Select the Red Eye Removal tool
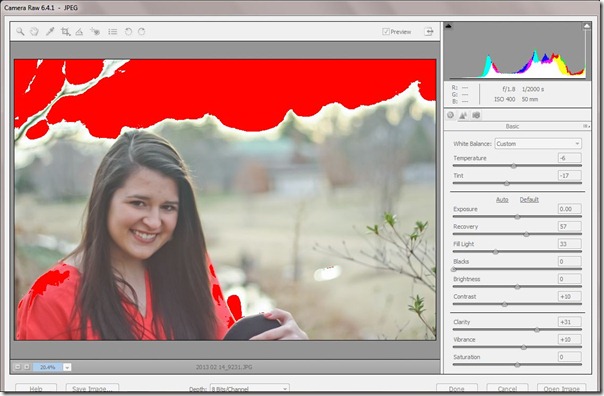The width and height of the screenshot is (604, 396). coord(95,32)
